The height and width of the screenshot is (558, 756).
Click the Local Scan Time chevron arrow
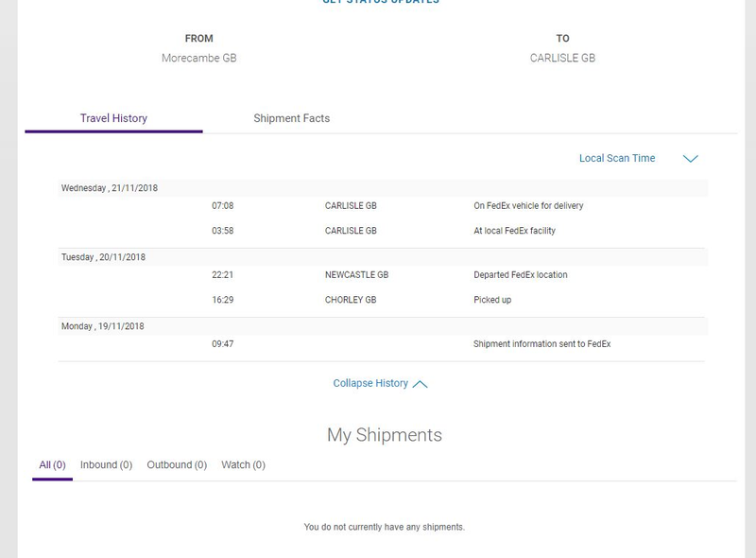pos(691,159)
